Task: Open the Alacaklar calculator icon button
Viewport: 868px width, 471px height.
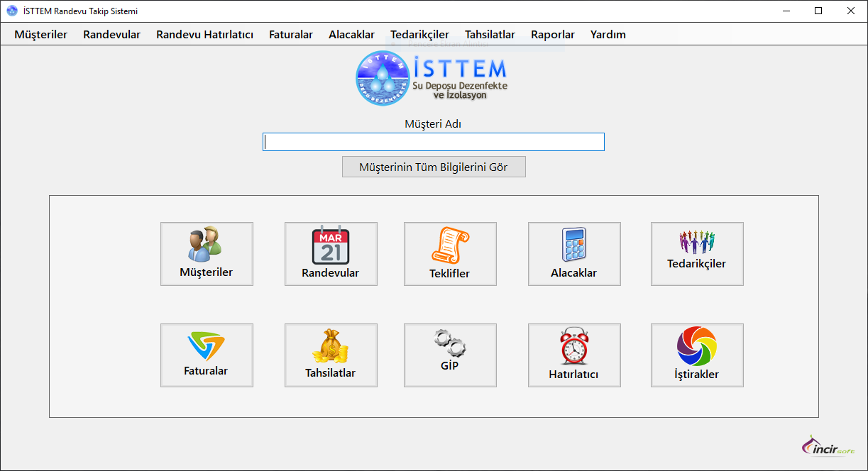Action: (574, 254)
